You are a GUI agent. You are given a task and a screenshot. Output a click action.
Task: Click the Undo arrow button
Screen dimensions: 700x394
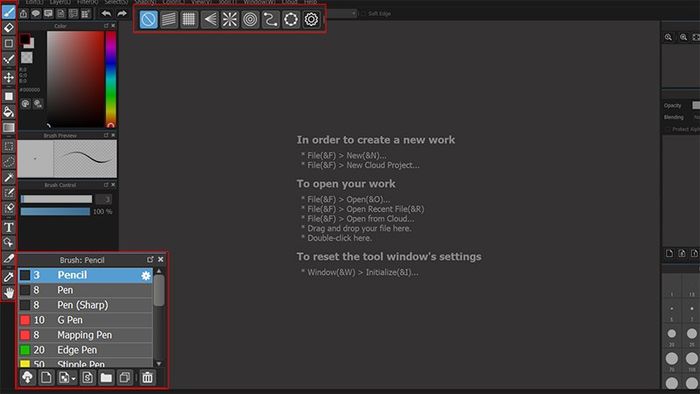106,13
